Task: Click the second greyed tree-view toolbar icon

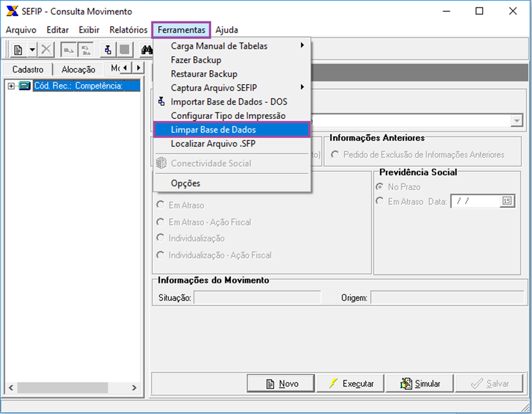Action: tap(86, 50)
